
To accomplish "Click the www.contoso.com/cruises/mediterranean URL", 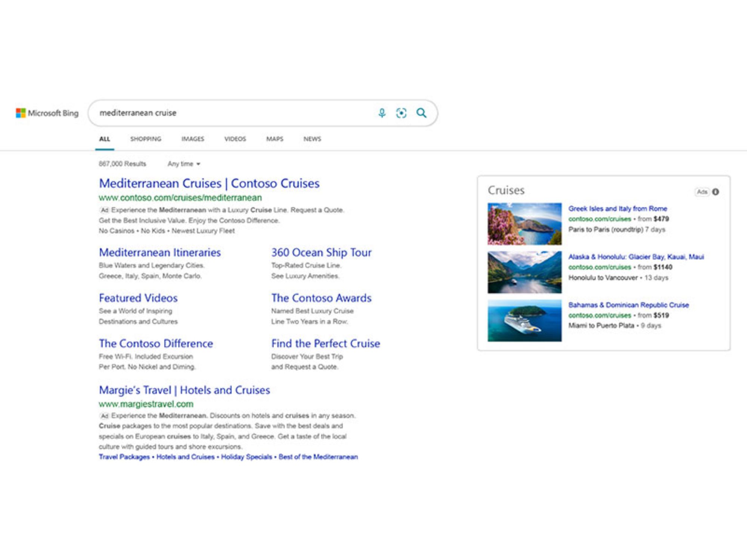I will (x=180, y=197).
